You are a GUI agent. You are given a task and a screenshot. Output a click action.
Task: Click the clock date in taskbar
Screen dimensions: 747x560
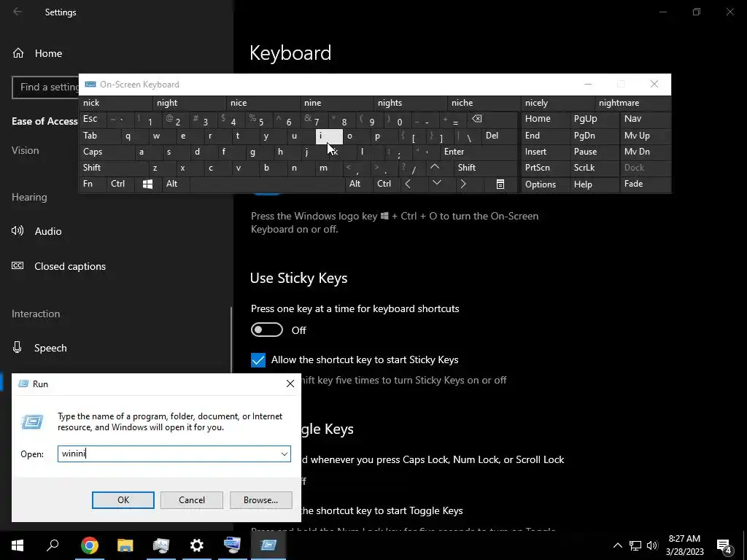[x=684, y=552]
